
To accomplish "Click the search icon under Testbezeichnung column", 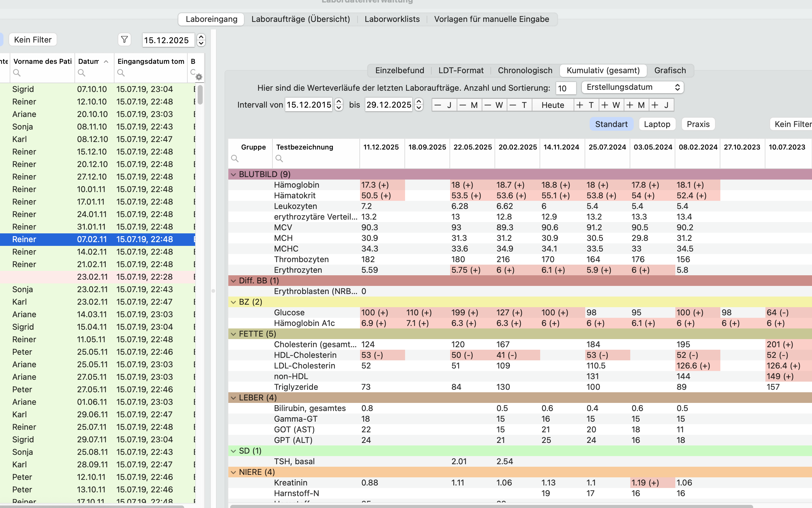I will click(x=279, y=158).
